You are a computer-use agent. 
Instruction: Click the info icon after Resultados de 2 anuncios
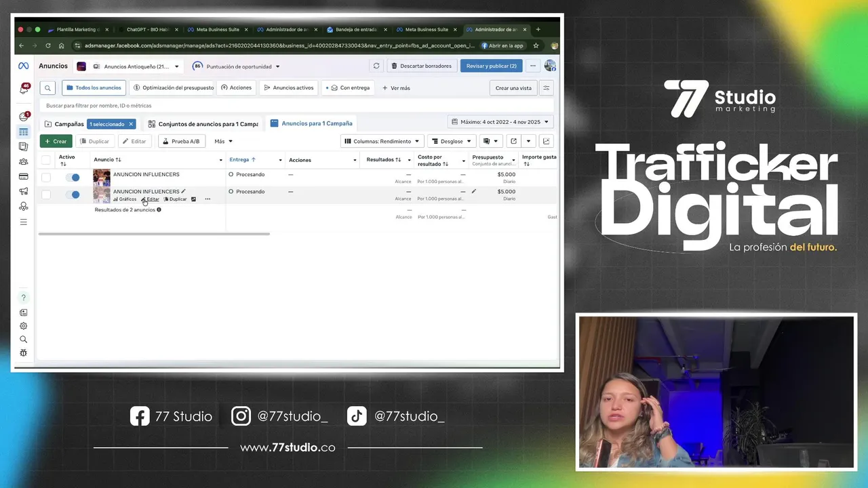coord(159,210)
